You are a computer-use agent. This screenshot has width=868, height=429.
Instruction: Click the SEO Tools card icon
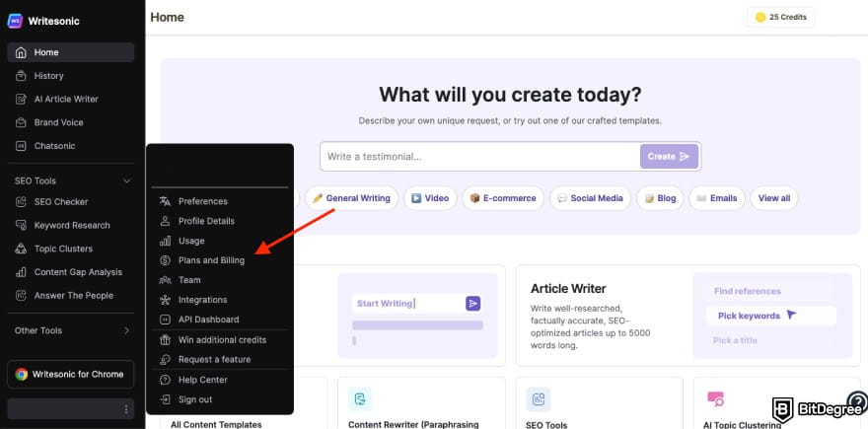(539, 399)
